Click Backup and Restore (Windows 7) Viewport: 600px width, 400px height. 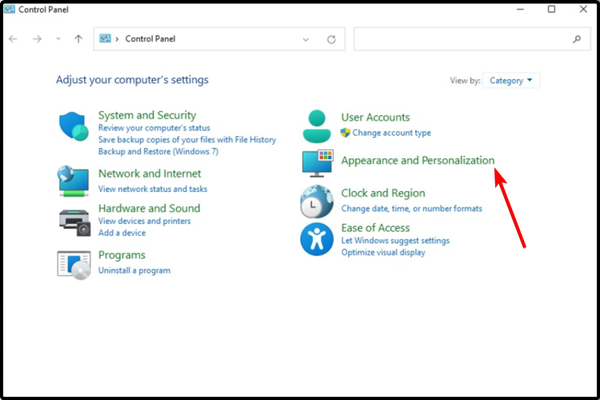(x=158, y=152)
